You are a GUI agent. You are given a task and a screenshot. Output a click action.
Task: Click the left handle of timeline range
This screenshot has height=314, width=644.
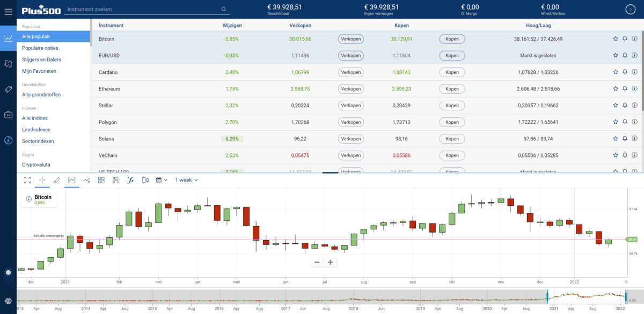547,295
